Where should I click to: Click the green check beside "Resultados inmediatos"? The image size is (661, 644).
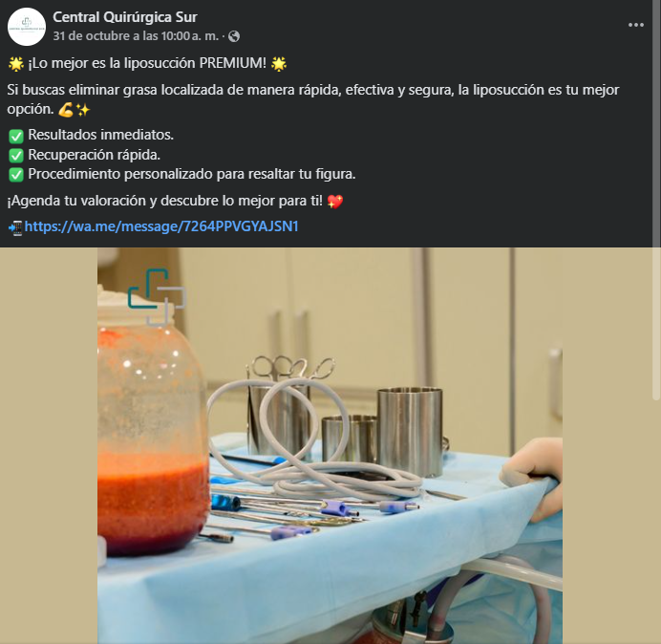(x=15, y=136)
